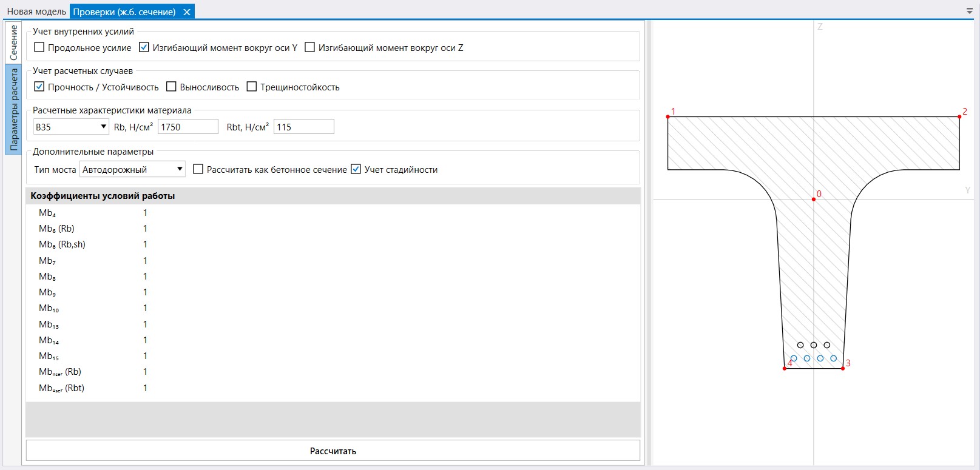
Task: Select the Mb₁₅ coefficient row
Action: point(333,356)
